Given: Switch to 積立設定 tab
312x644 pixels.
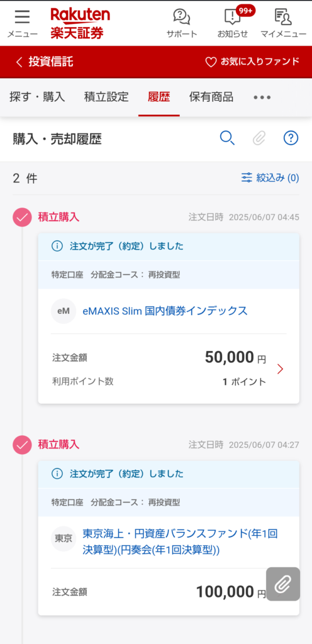Looking at the screenshot, I should point(106,97).
